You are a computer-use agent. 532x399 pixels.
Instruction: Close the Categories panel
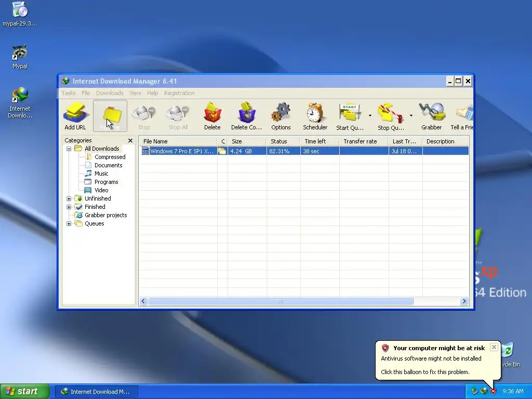130,140
